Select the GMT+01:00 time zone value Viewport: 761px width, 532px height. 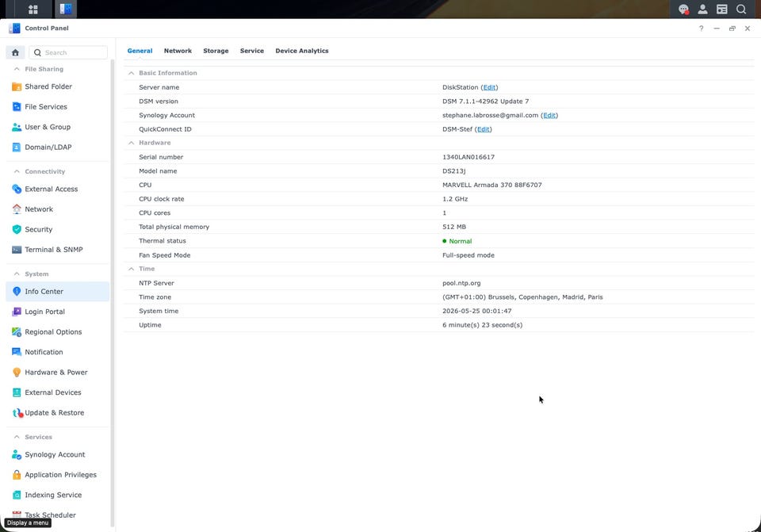(522, 297)
